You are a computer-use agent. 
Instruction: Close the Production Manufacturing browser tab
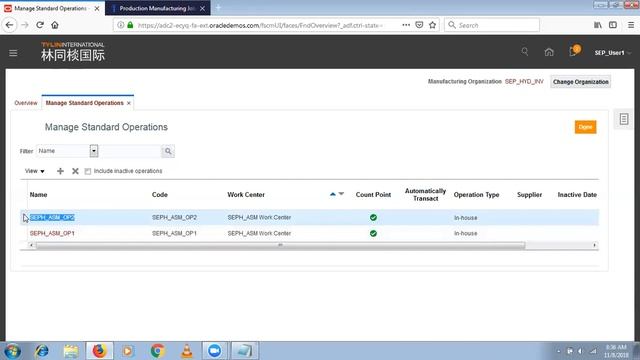coord(202,8)
